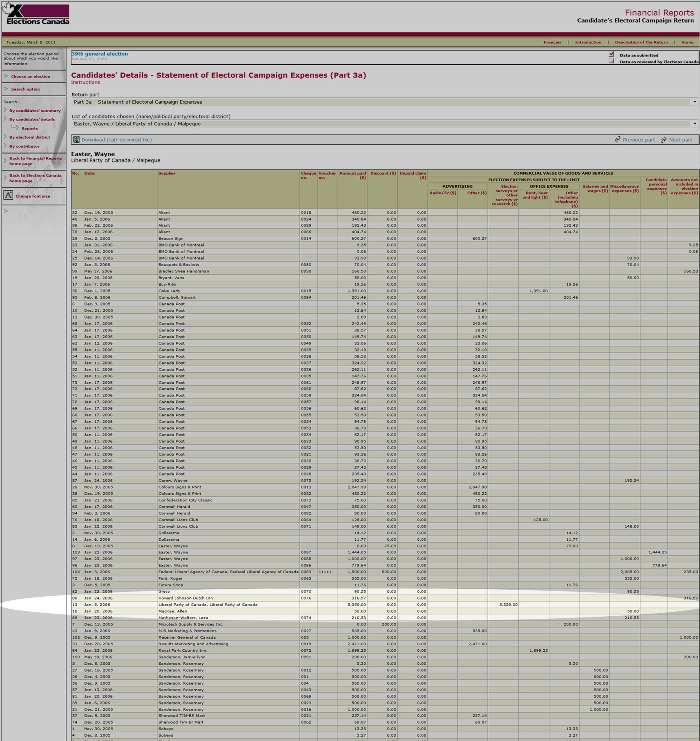Image resolution: width=700 pixels, height=741 pixels.
Task: Click the download file spreadsheet icon
Action: click(x=76, y=140)
